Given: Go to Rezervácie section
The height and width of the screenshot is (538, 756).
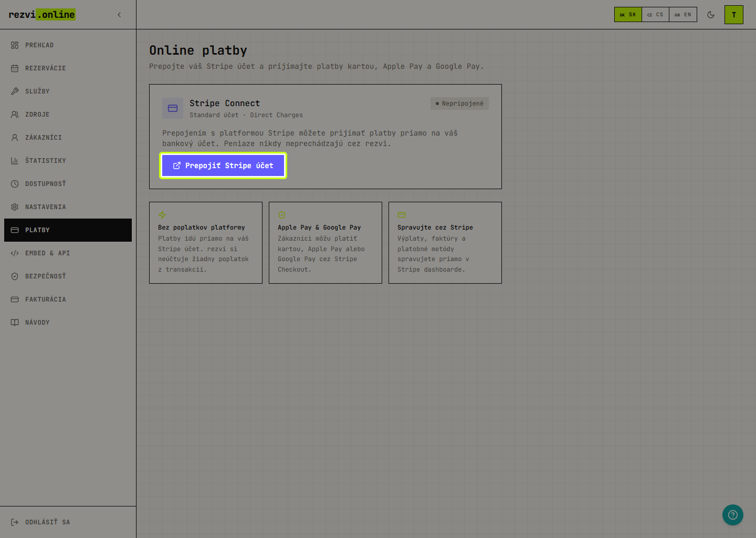Looking at the screenshot, I should coord(68,68).
